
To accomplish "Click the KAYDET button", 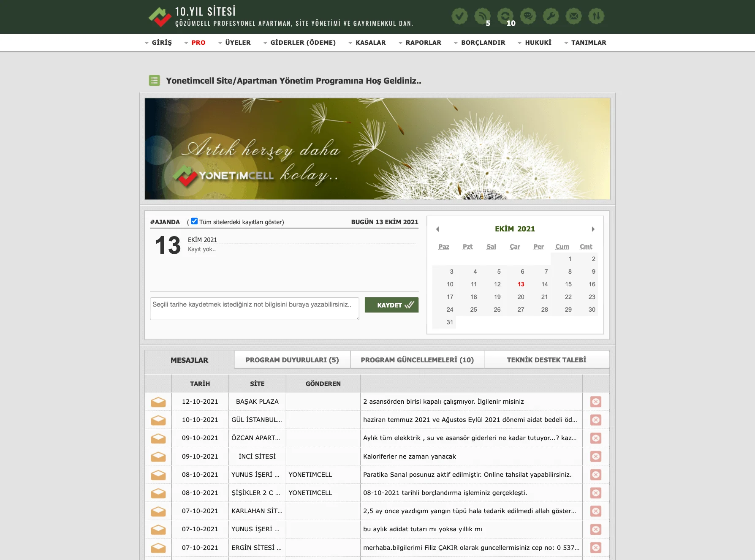I will click(391, 305).
